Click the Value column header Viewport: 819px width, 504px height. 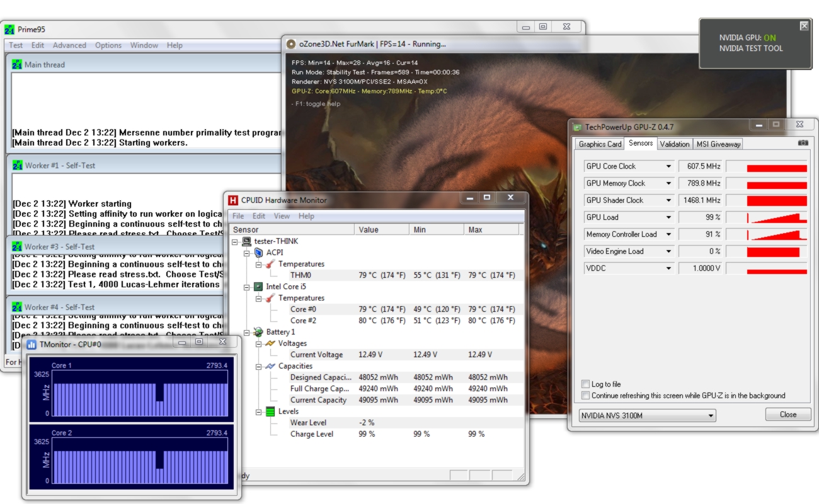382,230
